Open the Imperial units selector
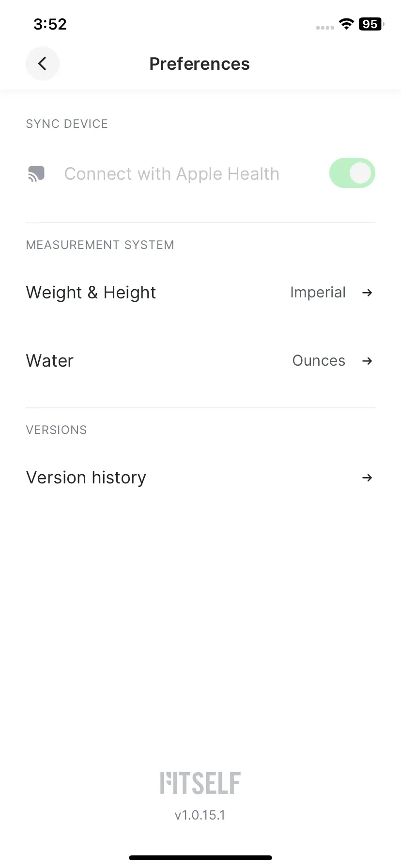Image resolution: width=401 pixels, height=868 pixels. pyautogui.click(x=318, y=293)
